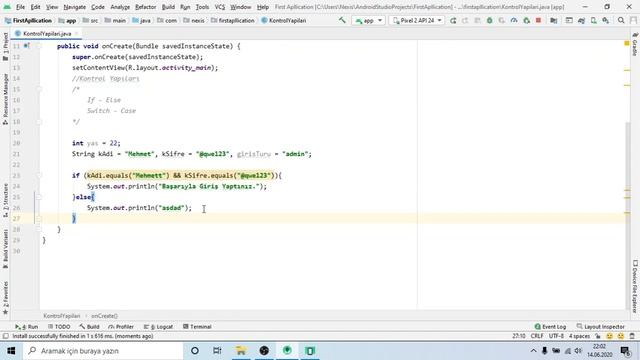Close the KontrolYapilari.java tab

click(x=76, y=34)
